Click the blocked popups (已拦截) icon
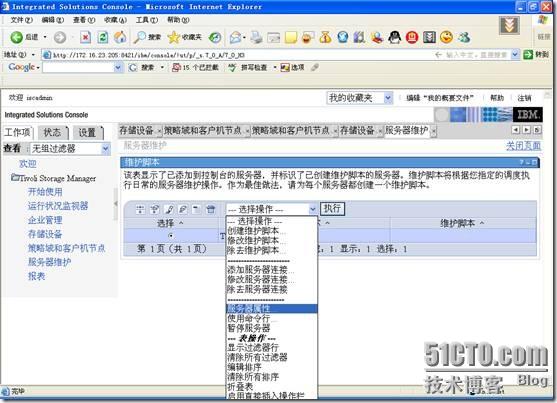This screenshot has height=403, width=557. pos(176,67)
